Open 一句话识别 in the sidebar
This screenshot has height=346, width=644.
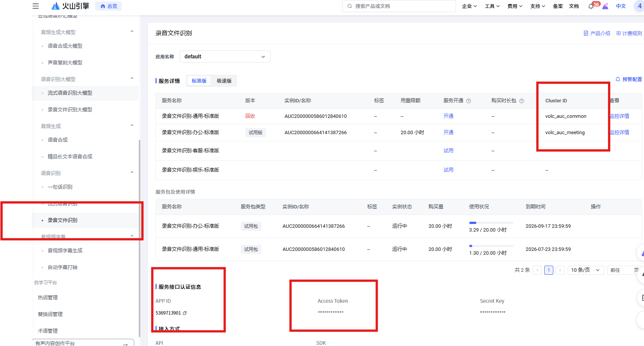point(60,187)
